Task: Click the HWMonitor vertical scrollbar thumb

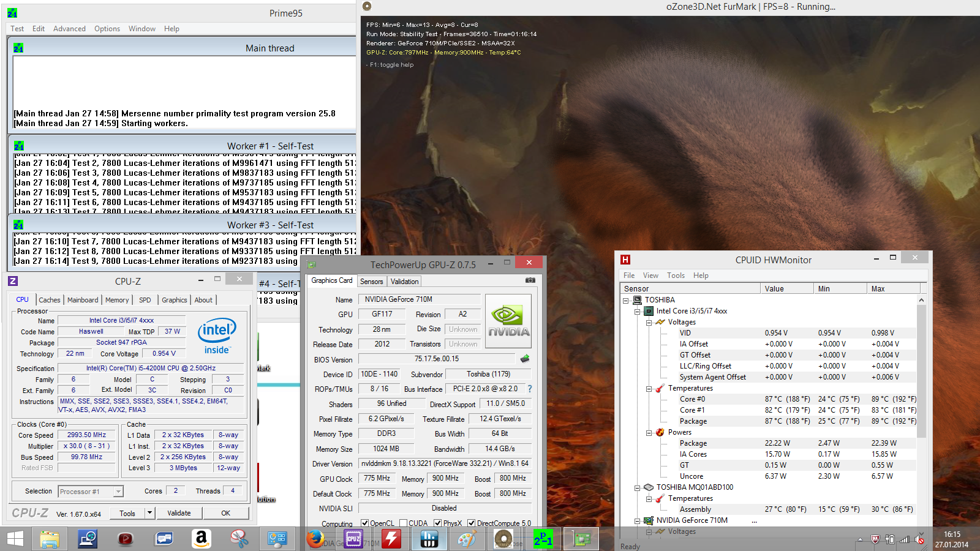Action: click(x=922, y=371)
